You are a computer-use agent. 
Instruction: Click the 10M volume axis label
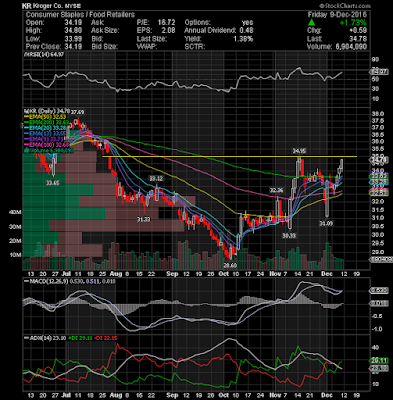15,255
